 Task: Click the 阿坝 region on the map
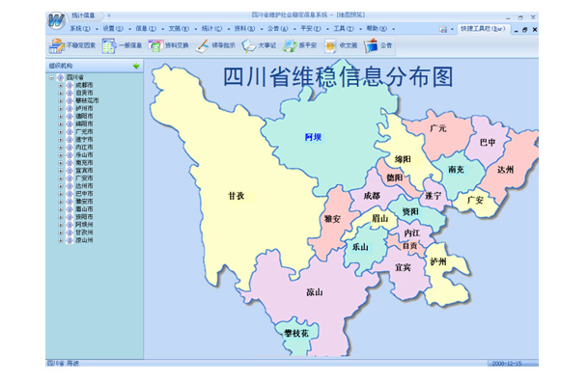[x=313, y=137]
